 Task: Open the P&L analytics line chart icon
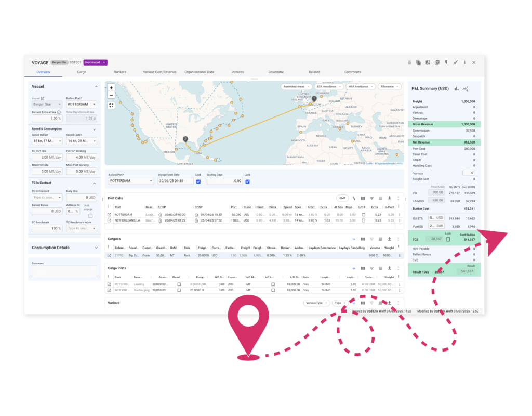click(x=465, y=88)
